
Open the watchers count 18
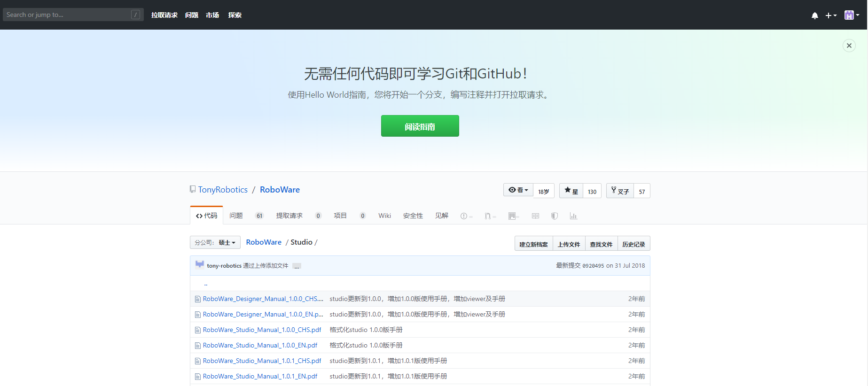(x=544, y=191)
